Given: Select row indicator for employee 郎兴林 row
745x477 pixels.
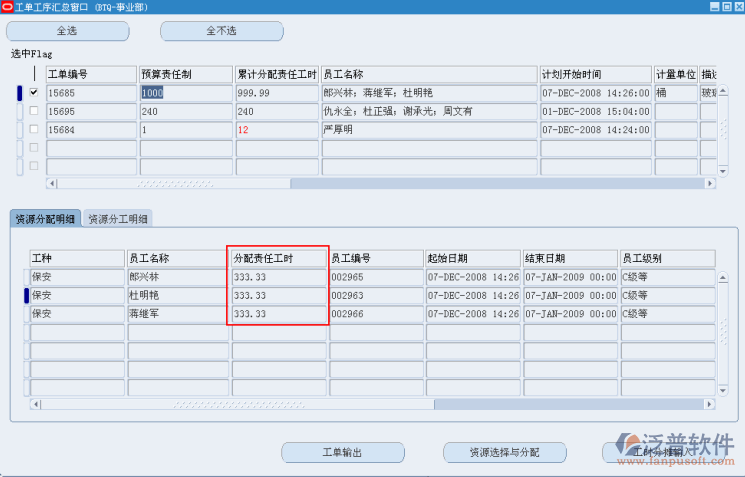Looking at the screenshot, I should click(27, 277).
